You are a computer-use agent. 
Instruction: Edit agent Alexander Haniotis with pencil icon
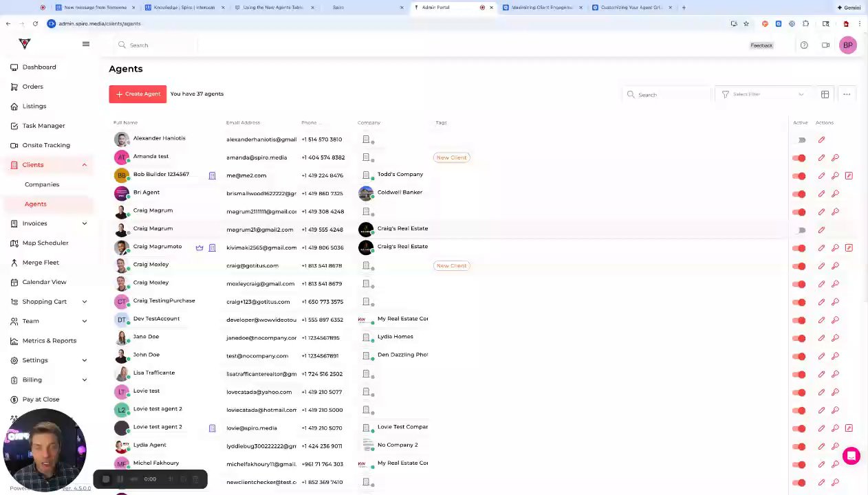coord(821,140)
